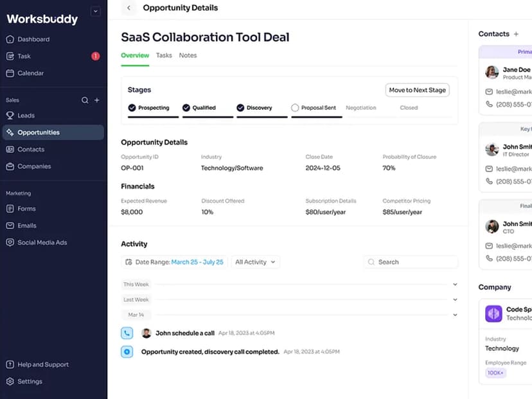
Task: Select the Closed stage
Action: [x=409, y=108]
